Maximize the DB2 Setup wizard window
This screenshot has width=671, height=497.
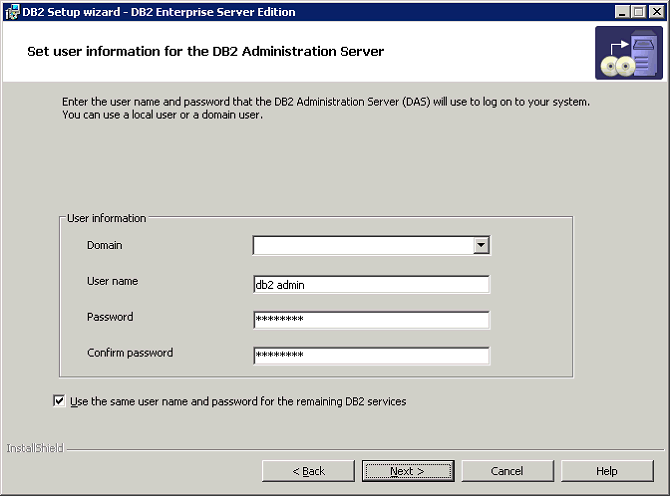coord(638,12)
